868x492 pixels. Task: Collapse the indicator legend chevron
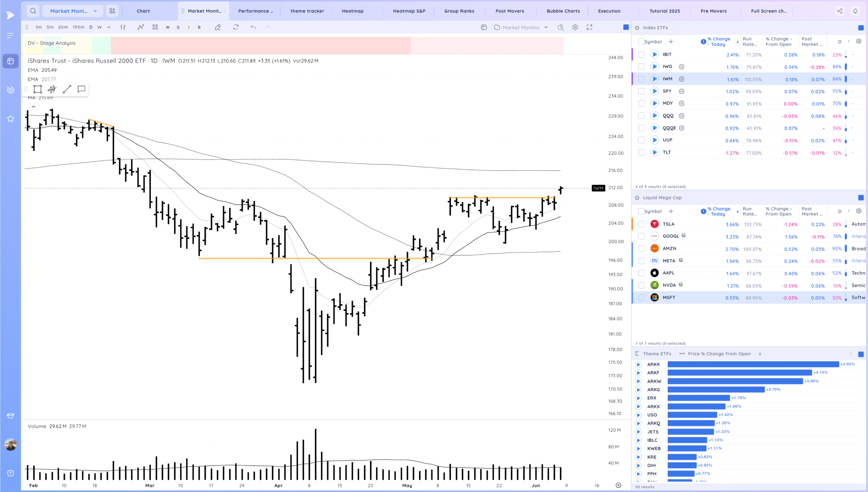(33, 107)
